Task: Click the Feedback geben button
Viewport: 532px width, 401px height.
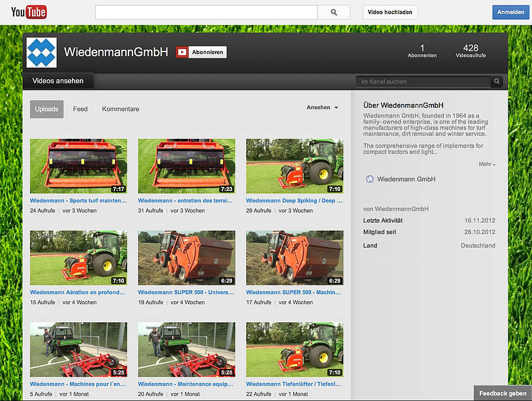Action: click(x=503, y=393)
